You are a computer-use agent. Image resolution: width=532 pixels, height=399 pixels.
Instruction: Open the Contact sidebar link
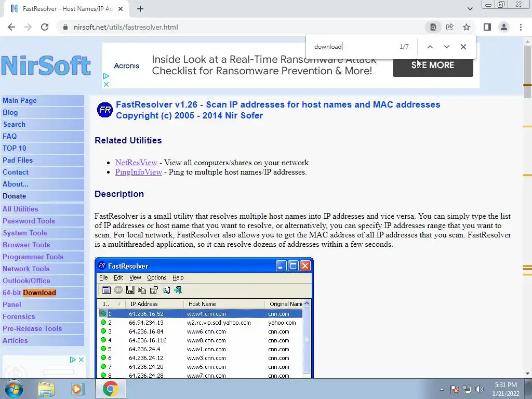(x=16, y=172)
